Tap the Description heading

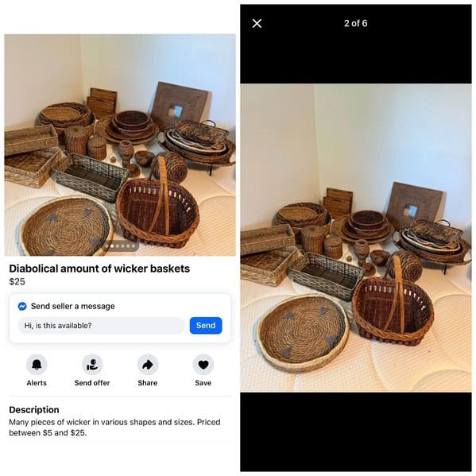(34, 409)
